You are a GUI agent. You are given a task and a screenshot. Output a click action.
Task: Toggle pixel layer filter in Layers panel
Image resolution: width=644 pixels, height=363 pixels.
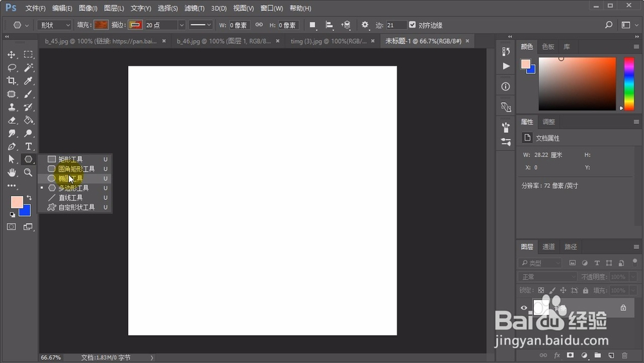point(572,262)
